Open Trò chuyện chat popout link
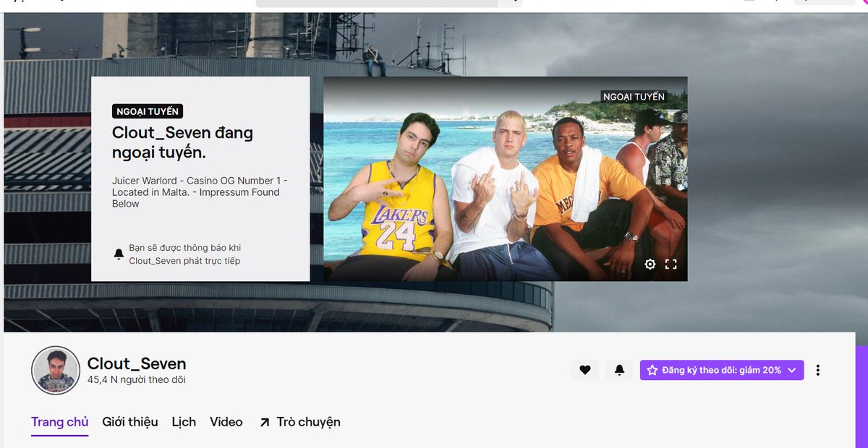This screenshot has height=448, width=868. (299, 422)
